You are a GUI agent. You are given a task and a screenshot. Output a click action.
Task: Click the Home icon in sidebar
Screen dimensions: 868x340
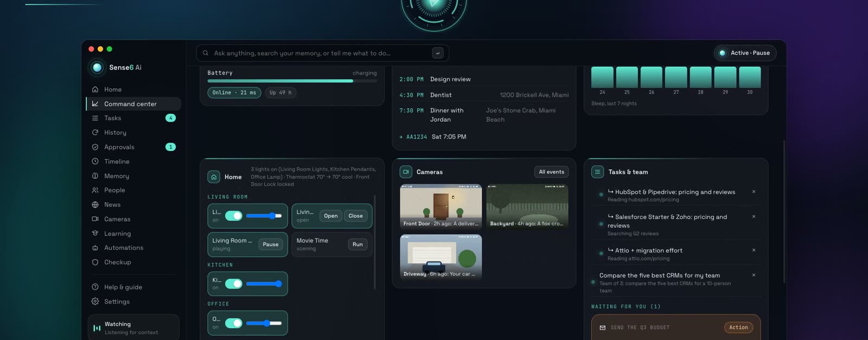[95, 90]
